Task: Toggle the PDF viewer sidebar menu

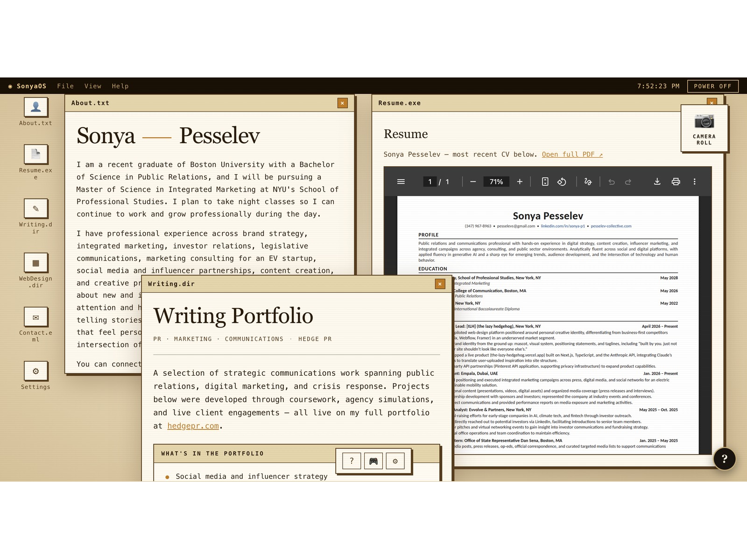Action: [401, 182]
